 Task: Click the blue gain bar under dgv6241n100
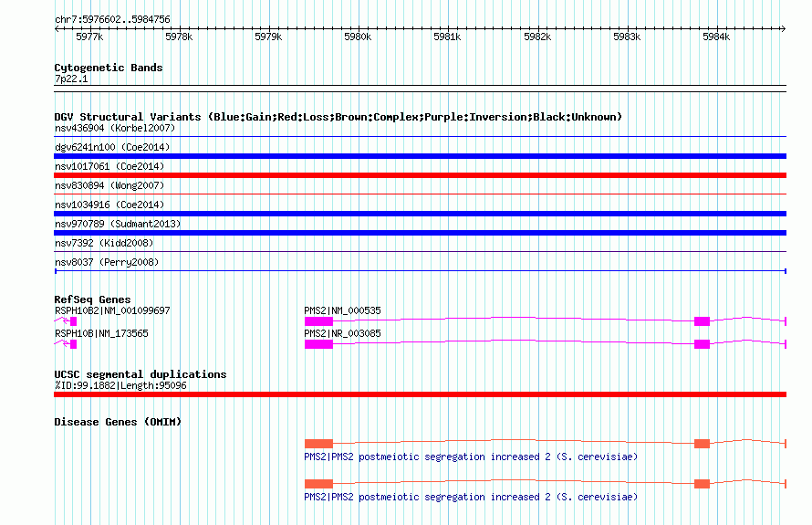point(420,156)
